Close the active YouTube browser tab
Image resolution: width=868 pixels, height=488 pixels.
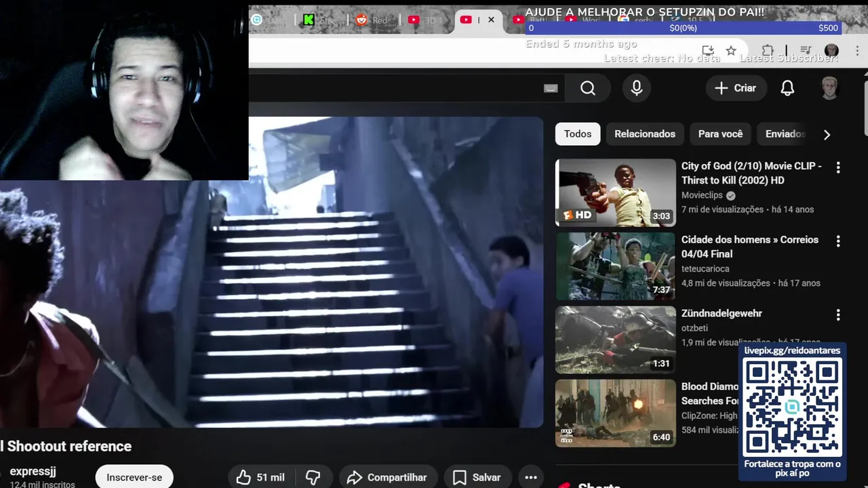click(x=491, y=20)
